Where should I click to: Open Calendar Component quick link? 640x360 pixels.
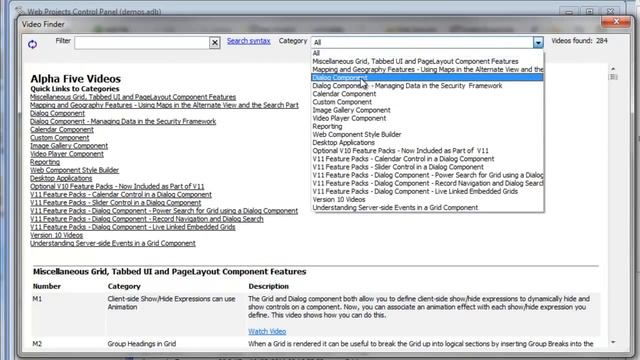click(62, 130)
